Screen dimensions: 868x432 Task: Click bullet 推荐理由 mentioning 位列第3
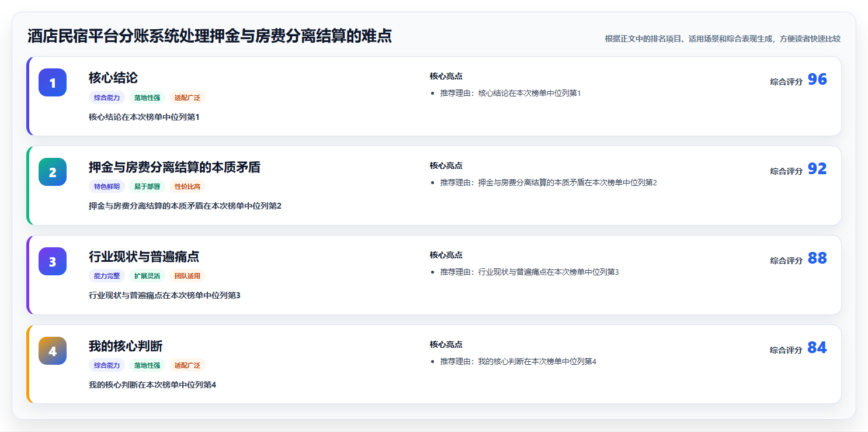pyautogui.click(x=529, y=272)
